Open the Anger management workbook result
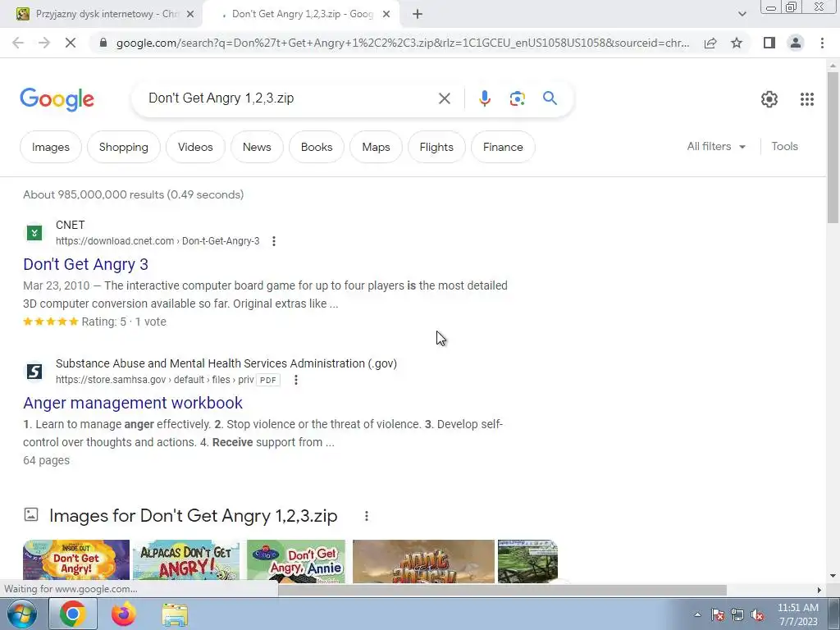The image size is (840, 630). (x=133, y=403)
